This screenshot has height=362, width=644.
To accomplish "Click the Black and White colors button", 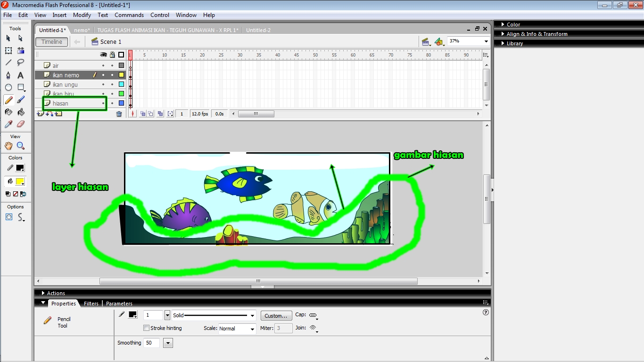I will pos(8,194).
